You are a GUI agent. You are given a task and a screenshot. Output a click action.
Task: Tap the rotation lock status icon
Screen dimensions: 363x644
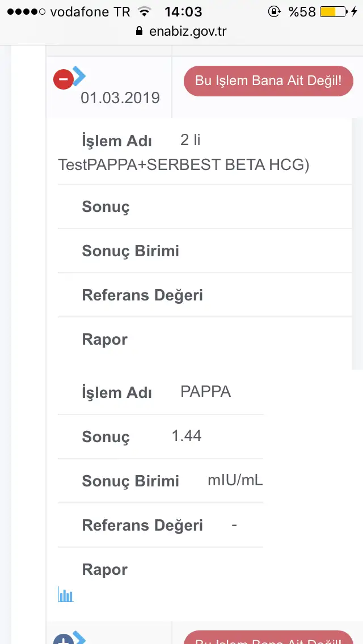(x=276, y=11)
